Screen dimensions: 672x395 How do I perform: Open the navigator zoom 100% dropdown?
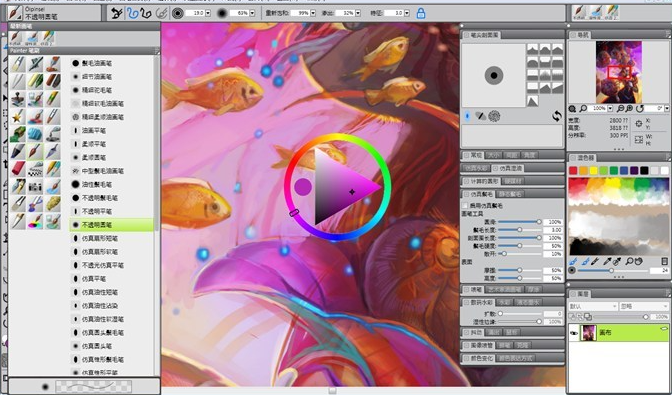[610, 108]
